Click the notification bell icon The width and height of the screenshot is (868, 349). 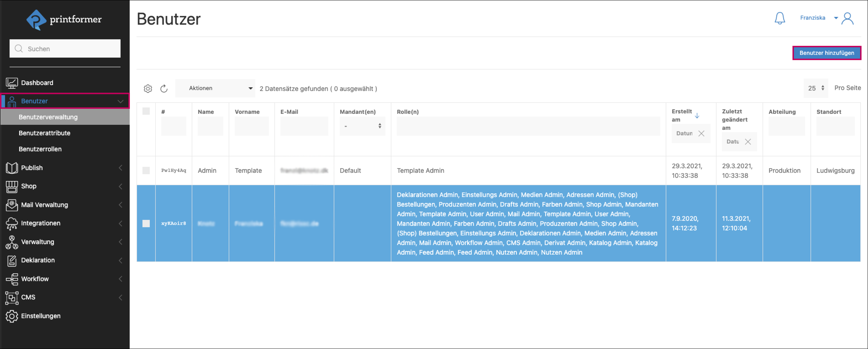click(779, 18)
